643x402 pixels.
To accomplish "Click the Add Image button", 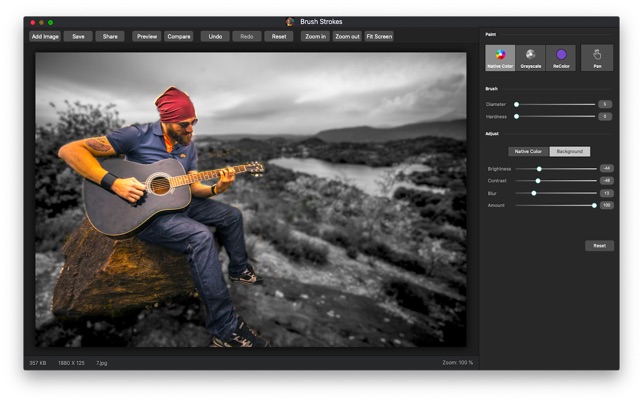I will 45,36.
